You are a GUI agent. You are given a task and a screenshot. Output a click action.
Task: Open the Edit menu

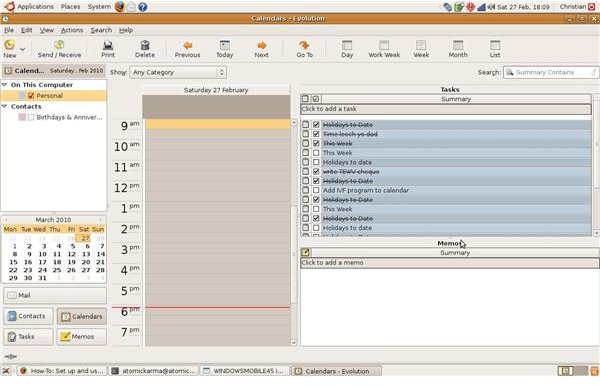pos(26,30)
